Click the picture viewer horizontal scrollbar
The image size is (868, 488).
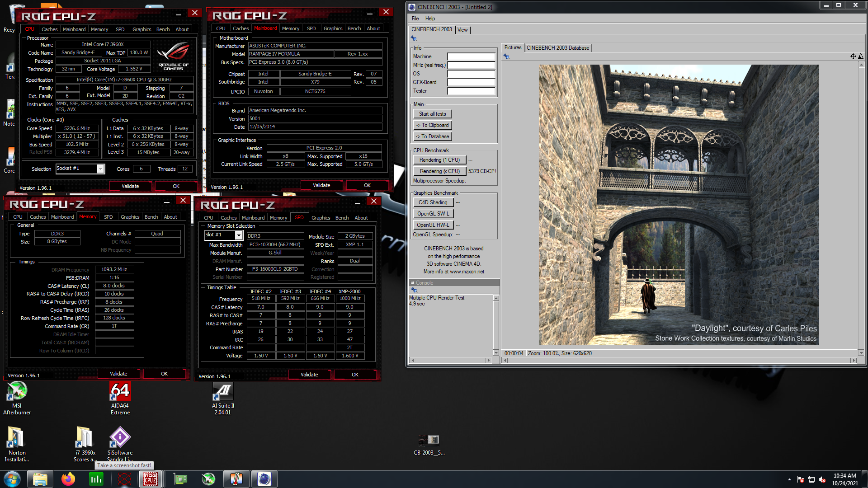[x=679, y=361]
